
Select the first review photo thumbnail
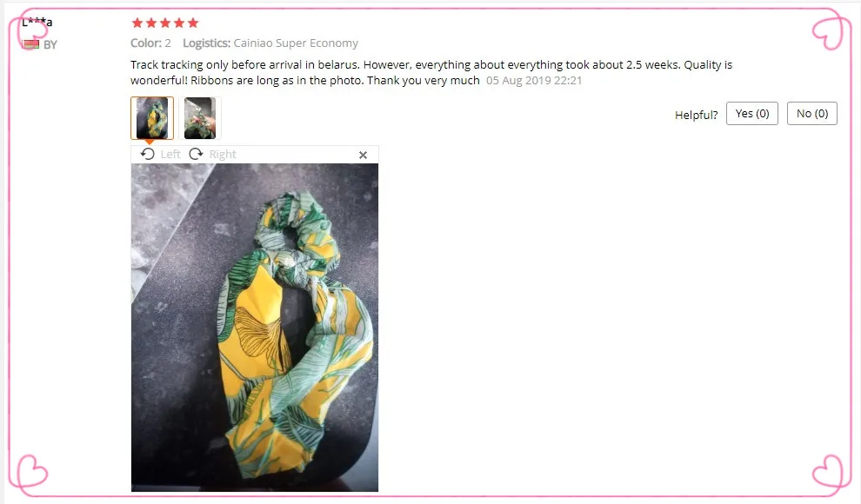pos(152,118)
